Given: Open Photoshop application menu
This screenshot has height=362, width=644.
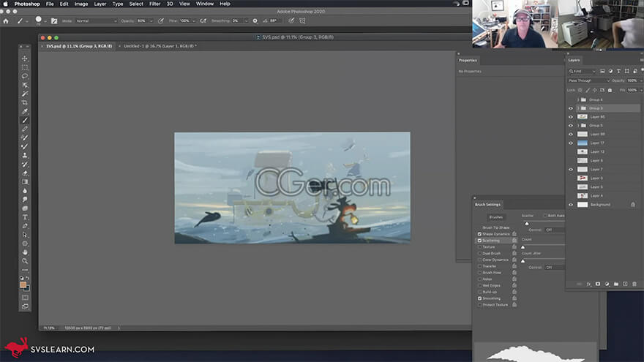Looking at the screenshot, I should [x=27, y=4].
